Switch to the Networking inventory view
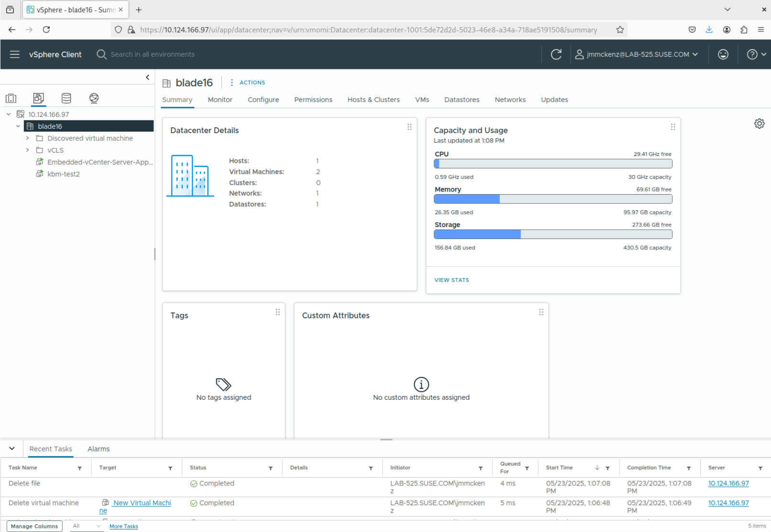771x532 pixels. click(x=94, y=98)
